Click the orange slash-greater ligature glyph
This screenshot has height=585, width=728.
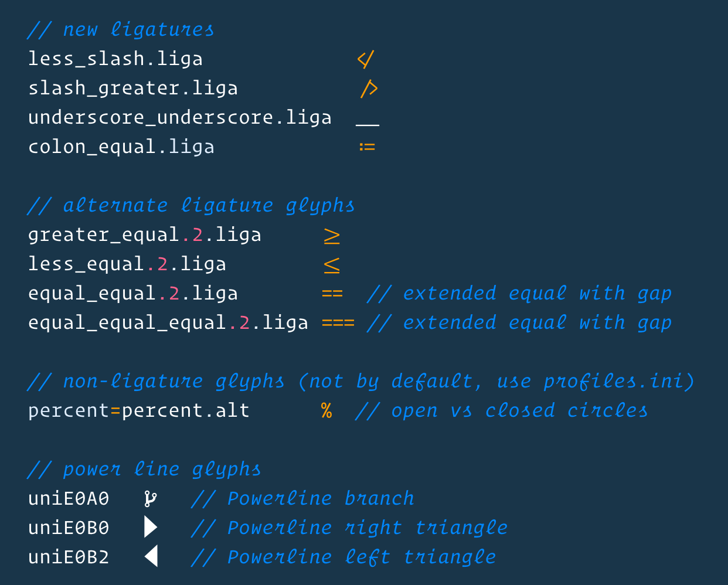coord(369,89)
